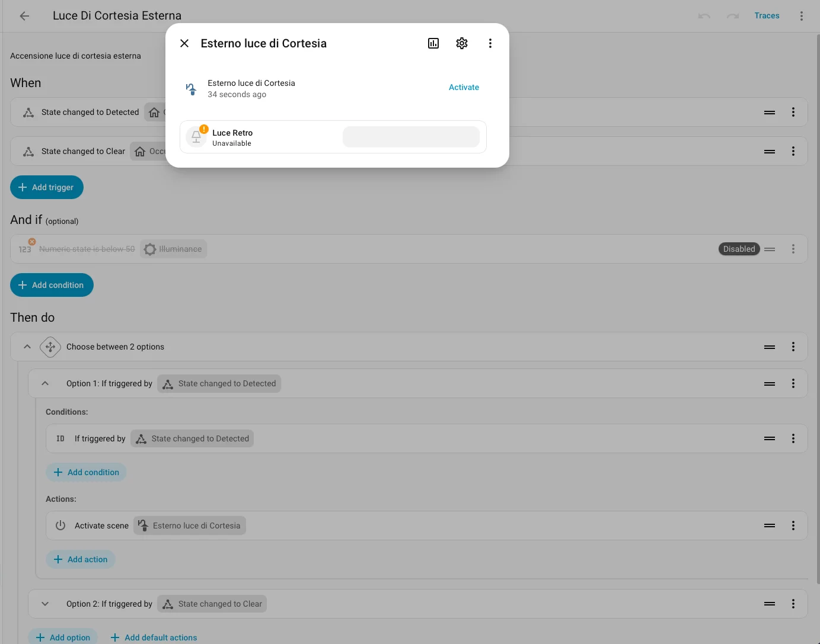Collapse Option 1 triggered by Detected
820x644 pixels.
[45, 383]
